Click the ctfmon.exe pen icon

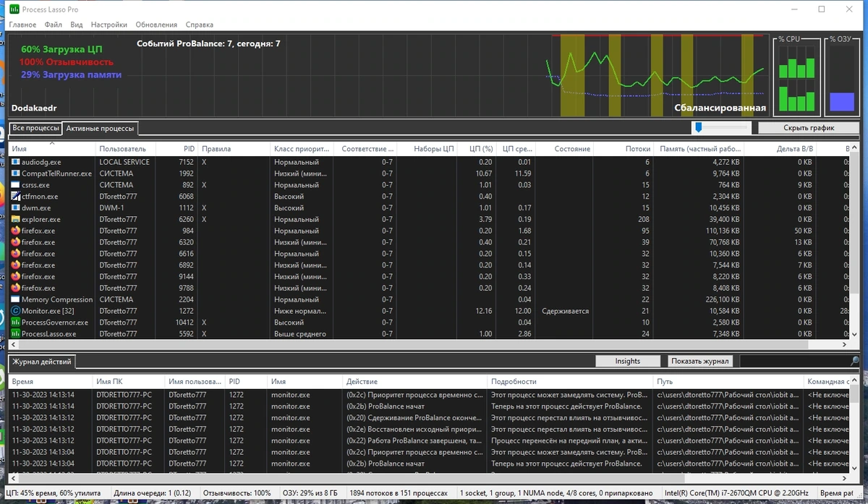15,197
